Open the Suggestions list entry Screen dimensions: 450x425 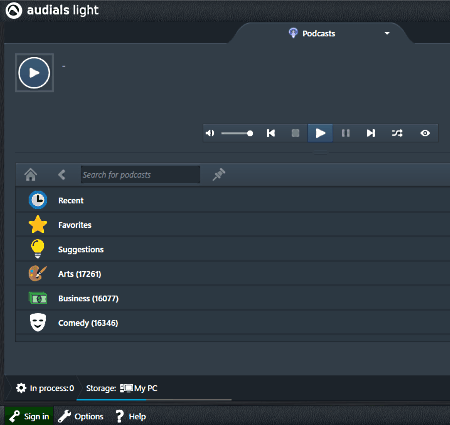233,249
